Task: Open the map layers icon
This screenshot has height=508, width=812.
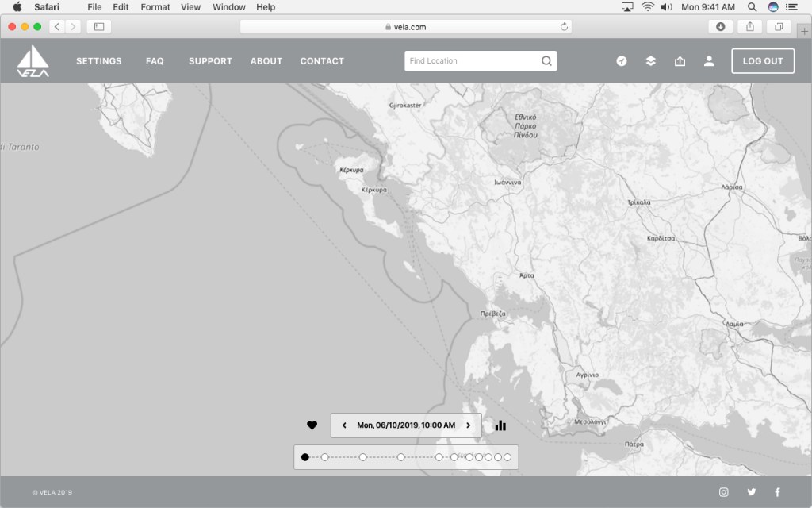Action: pyautogui.click(x=650, y=61)
